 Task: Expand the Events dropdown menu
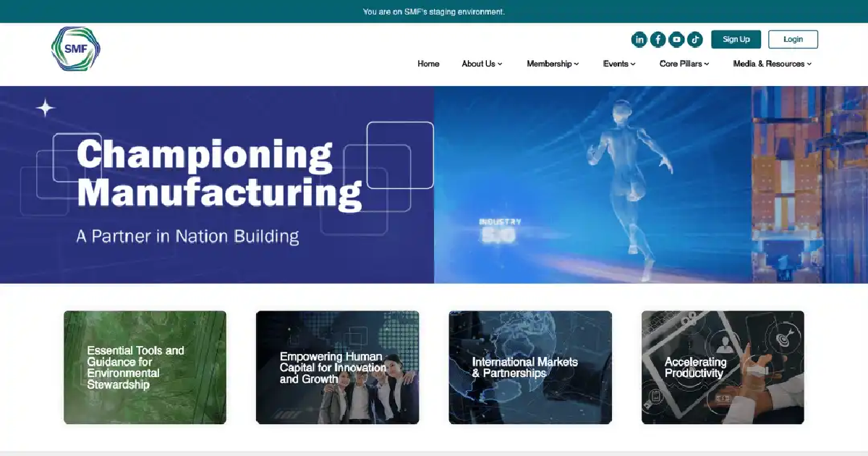point(619,64)
